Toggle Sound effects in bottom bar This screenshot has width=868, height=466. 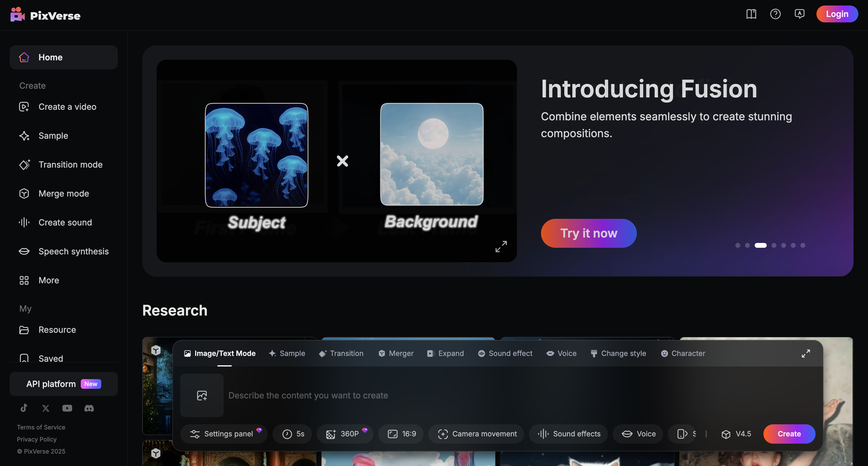(x=569, y=434)
